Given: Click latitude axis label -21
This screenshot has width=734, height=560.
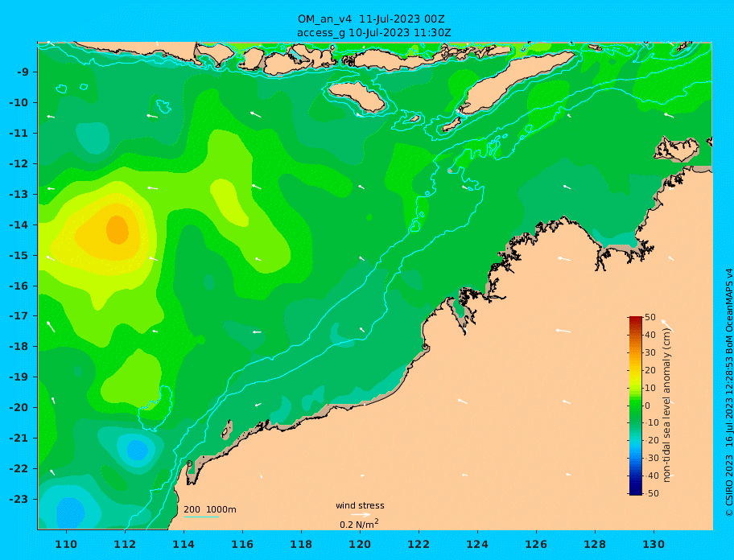Looking at the screenshot, I should click(x=20, y=439).
